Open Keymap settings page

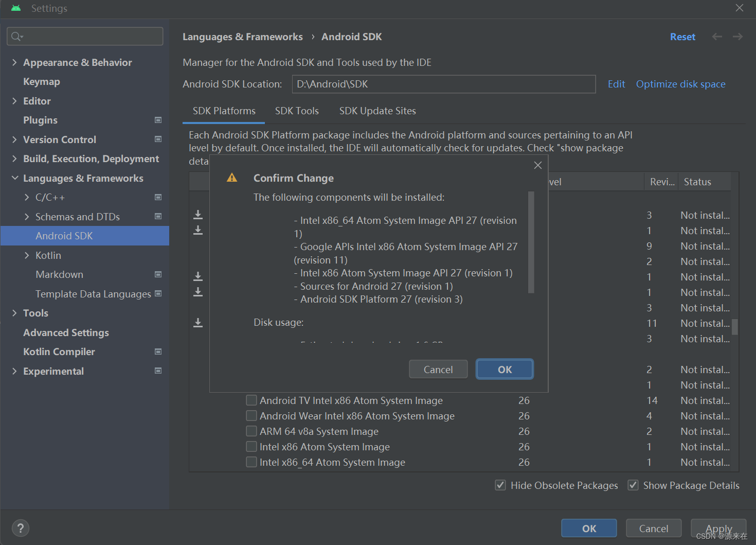point(42,82)
